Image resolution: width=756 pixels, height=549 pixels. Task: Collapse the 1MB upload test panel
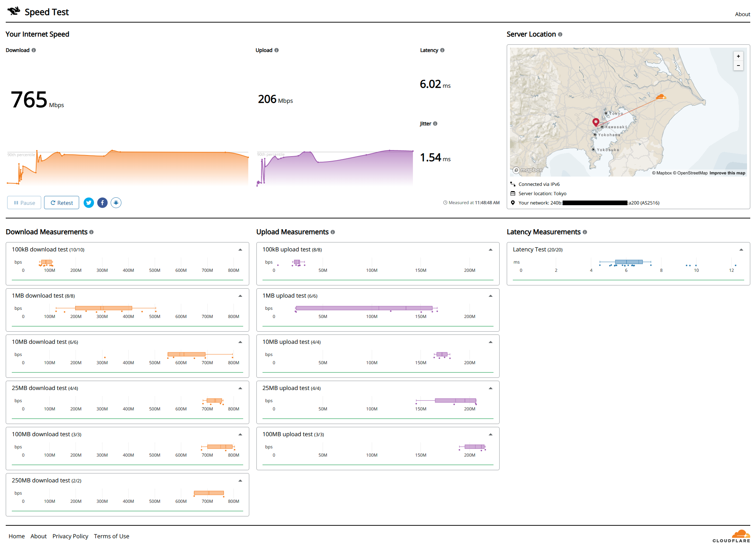491,296
